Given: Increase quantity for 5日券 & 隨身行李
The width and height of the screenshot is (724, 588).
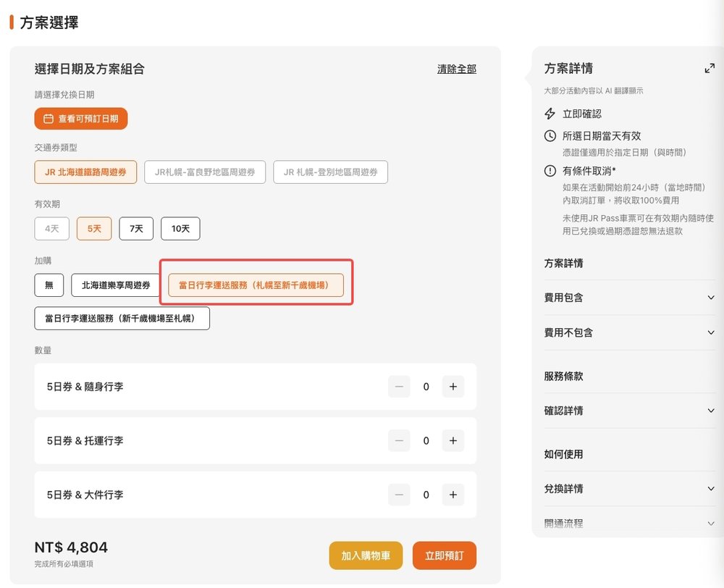Looking at the screenshot, I should tap(452, 387).
